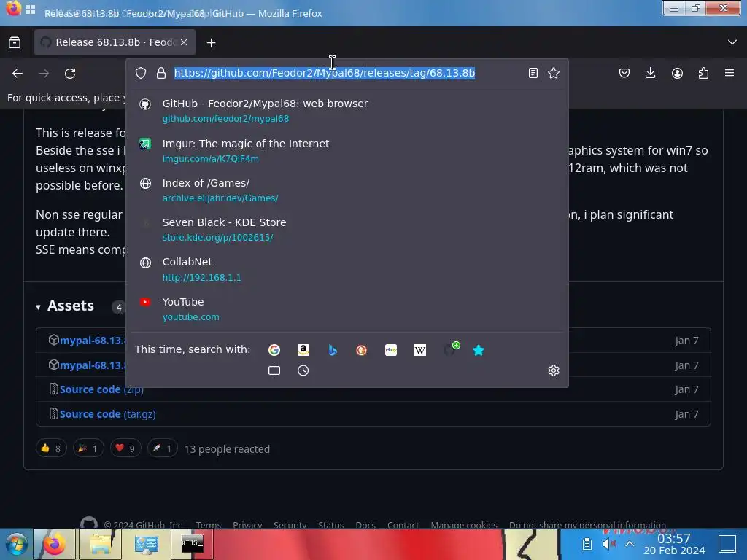The image size is (747, 560).
Task: Choose Index of /Games/ suggestion
Action: (347, 190)
